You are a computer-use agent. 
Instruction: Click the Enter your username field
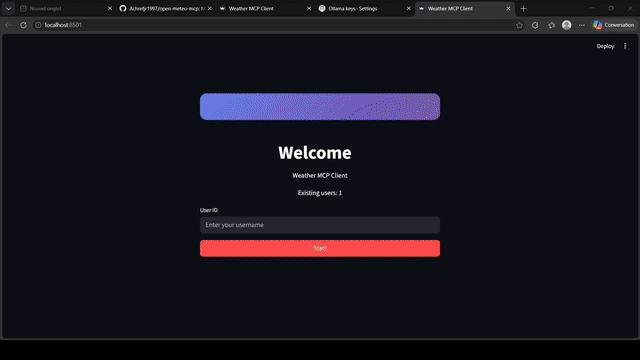(x=320, y=225)
